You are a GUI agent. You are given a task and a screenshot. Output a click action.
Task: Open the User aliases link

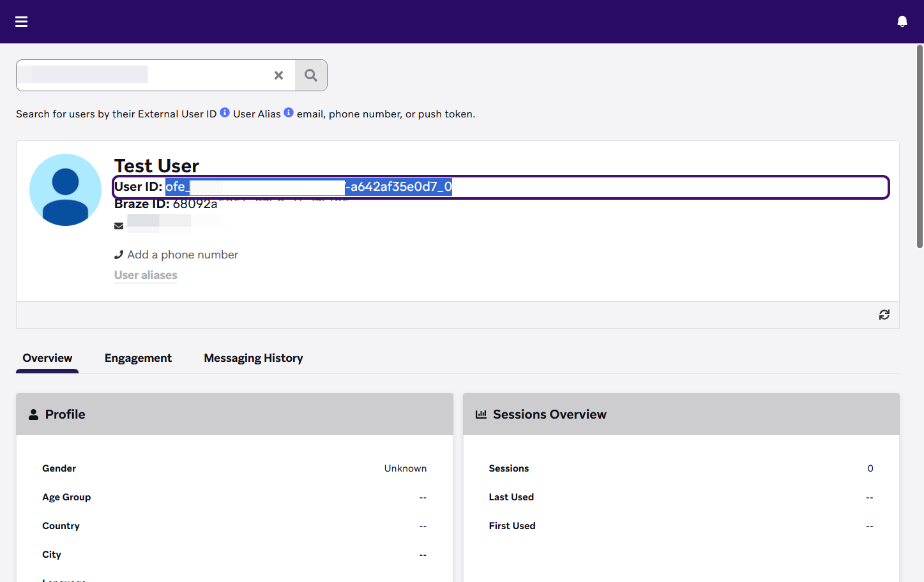tap(145, 274)
